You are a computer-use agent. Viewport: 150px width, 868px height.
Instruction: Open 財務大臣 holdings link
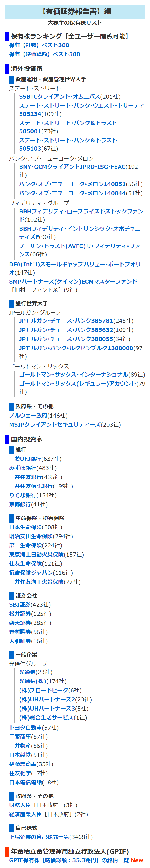click(x=20, y=805)
